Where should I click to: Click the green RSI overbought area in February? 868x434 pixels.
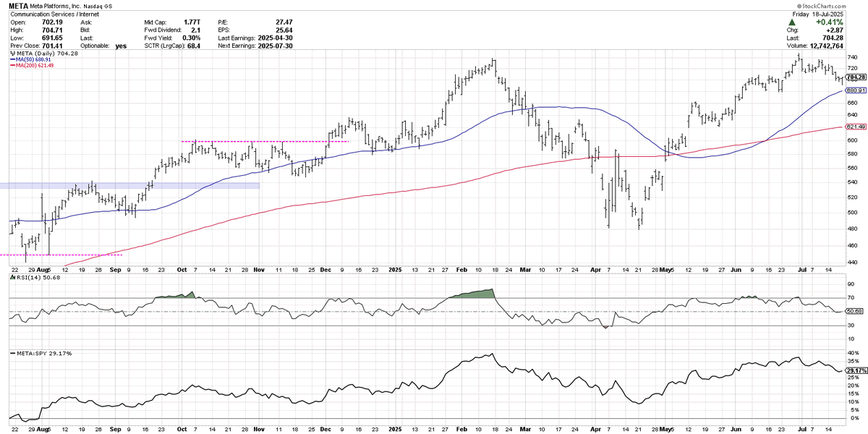[x=475, y=294]
